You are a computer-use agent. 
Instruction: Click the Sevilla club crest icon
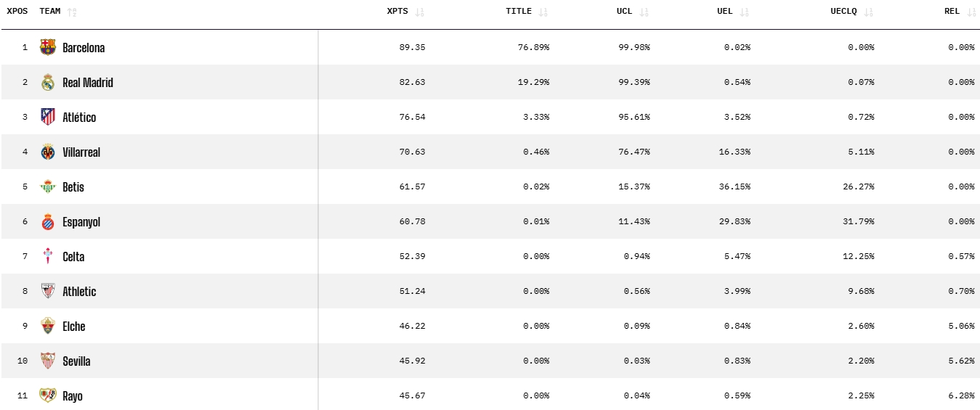[x=48, y=361]
